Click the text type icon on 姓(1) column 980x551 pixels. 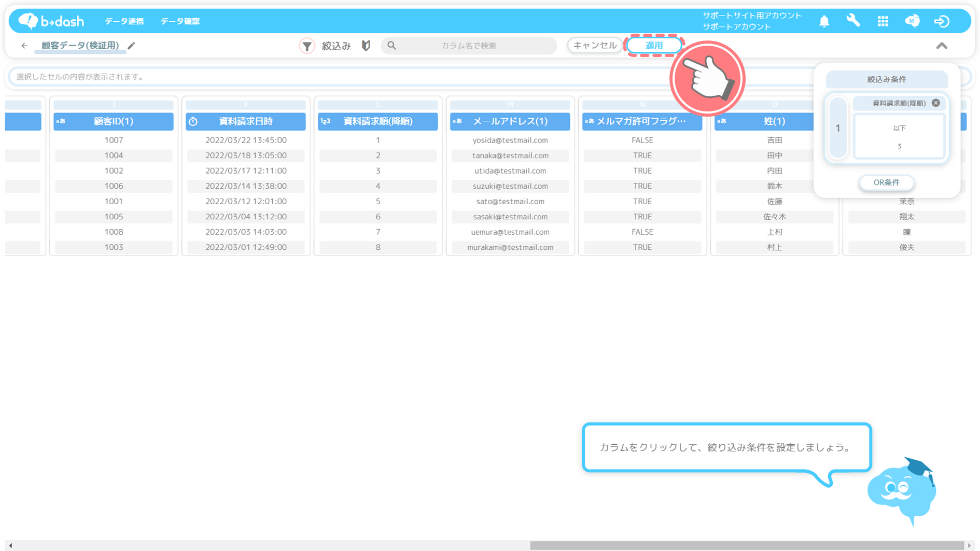point(722,121)
